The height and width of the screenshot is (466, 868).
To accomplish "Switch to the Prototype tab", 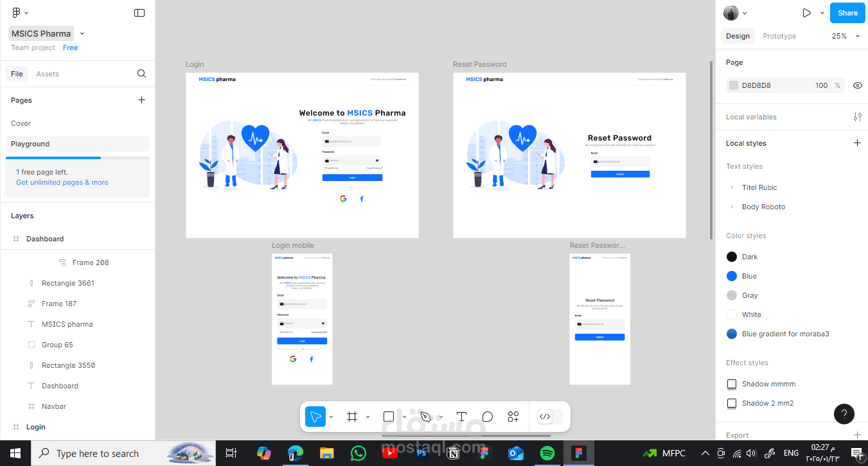I will [779, 36].
